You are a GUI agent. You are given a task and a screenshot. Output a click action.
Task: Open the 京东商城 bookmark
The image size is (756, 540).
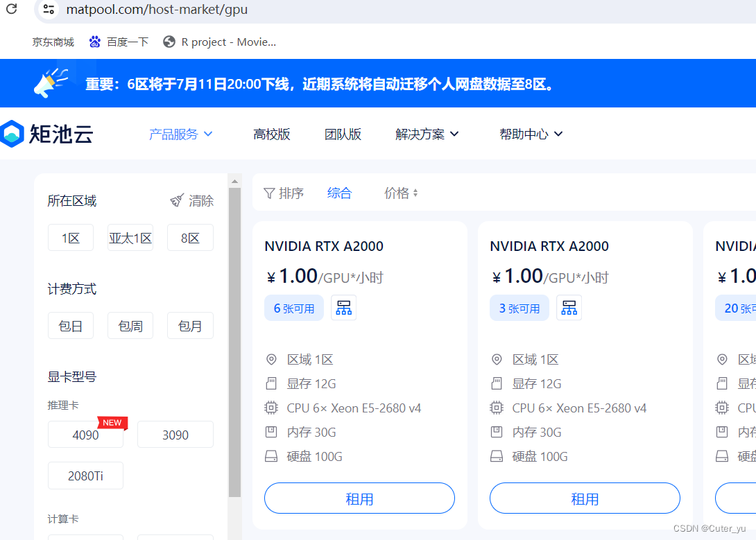53,42
